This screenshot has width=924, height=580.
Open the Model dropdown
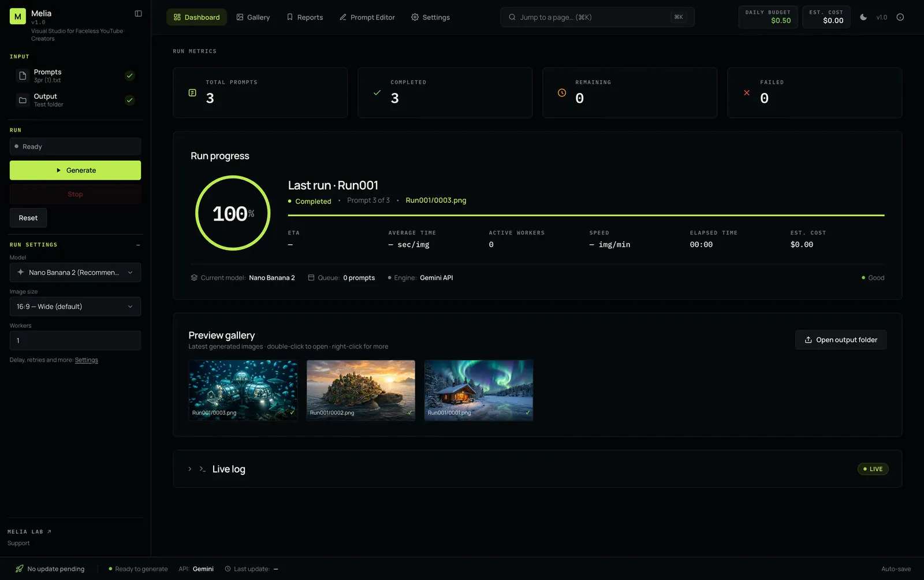[75, 272]
